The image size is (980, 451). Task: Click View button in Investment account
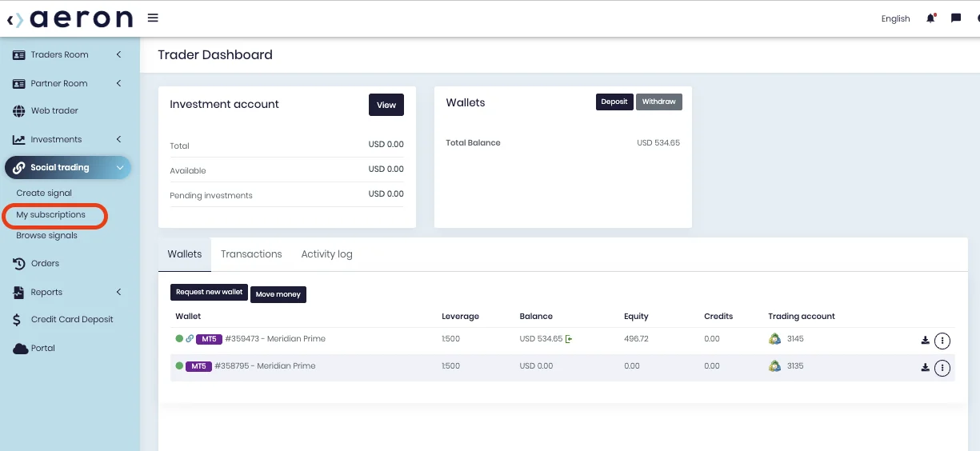tap(386, 105)
